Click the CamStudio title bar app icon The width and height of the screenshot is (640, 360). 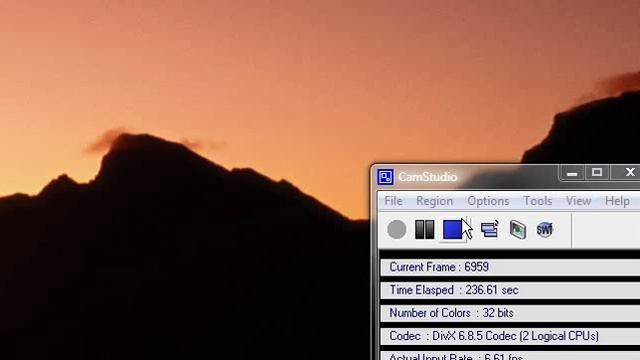point(385,177)
